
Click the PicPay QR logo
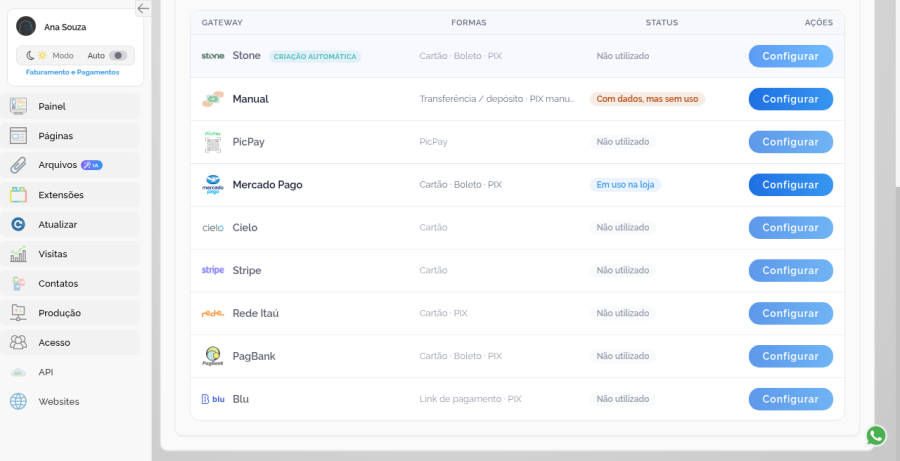(213, 142)
